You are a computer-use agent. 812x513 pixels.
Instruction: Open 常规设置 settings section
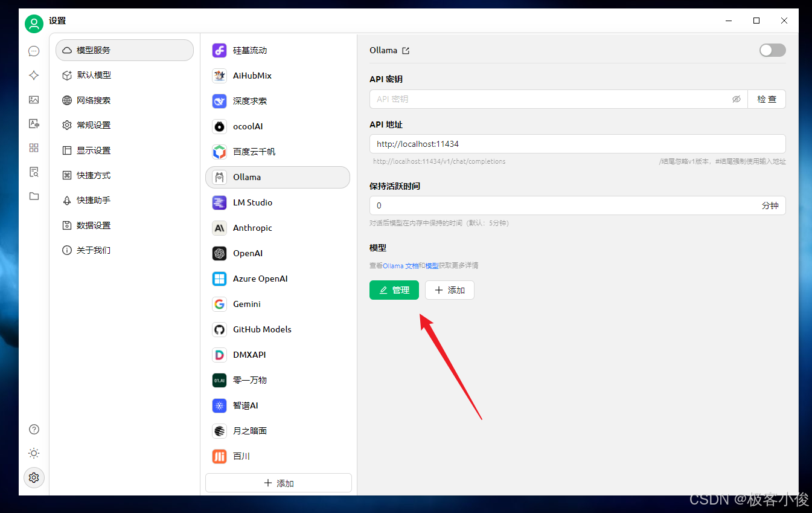point(124,126)
